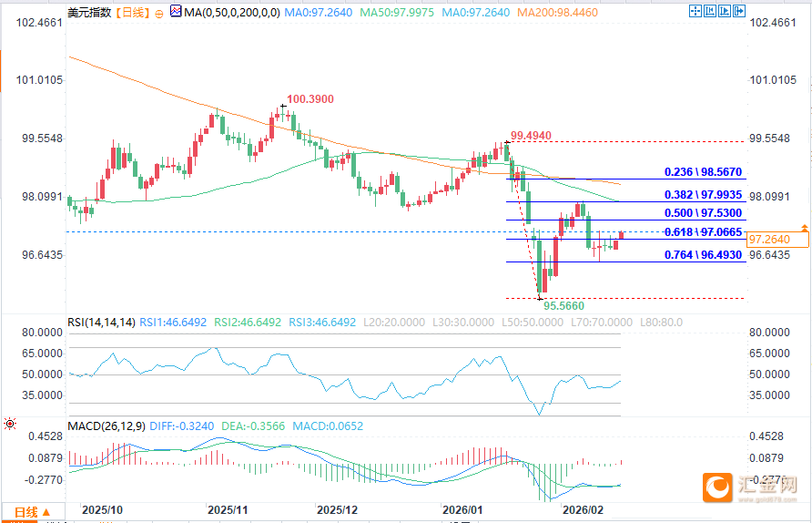Click the MA(0,50,0,200,0,0) indicator label
This screenshot has height=523, width=812.
(232, 13)
